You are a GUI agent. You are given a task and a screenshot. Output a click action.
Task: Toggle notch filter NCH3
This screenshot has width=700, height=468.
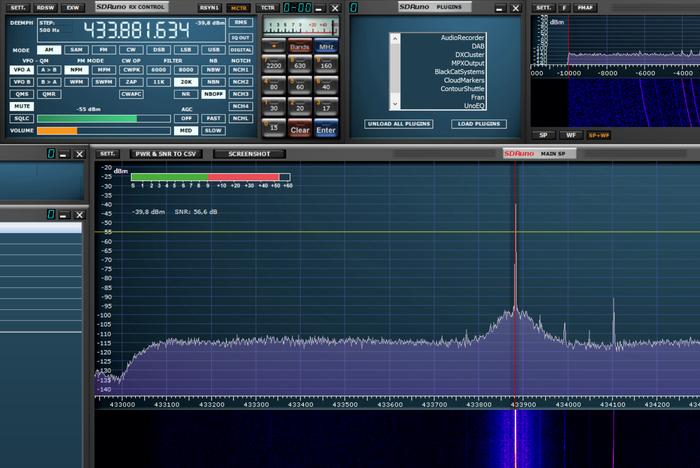point(241,94)
